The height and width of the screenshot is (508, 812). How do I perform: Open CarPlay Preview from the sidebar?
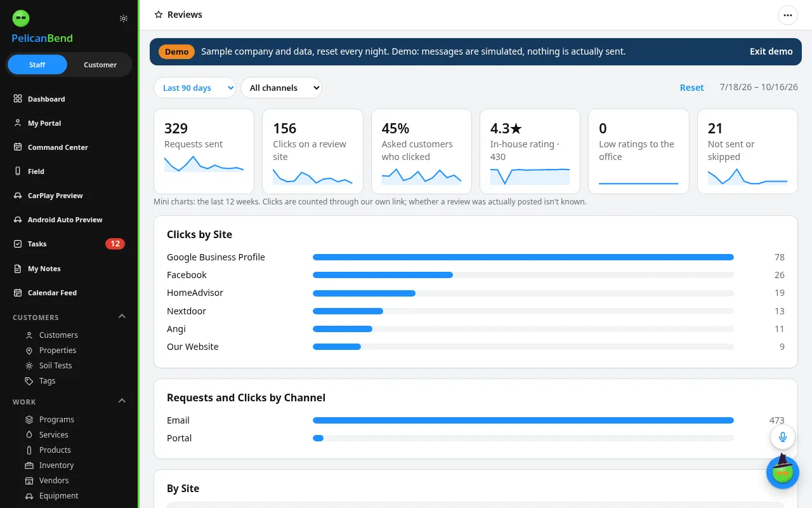coord(69,196)
